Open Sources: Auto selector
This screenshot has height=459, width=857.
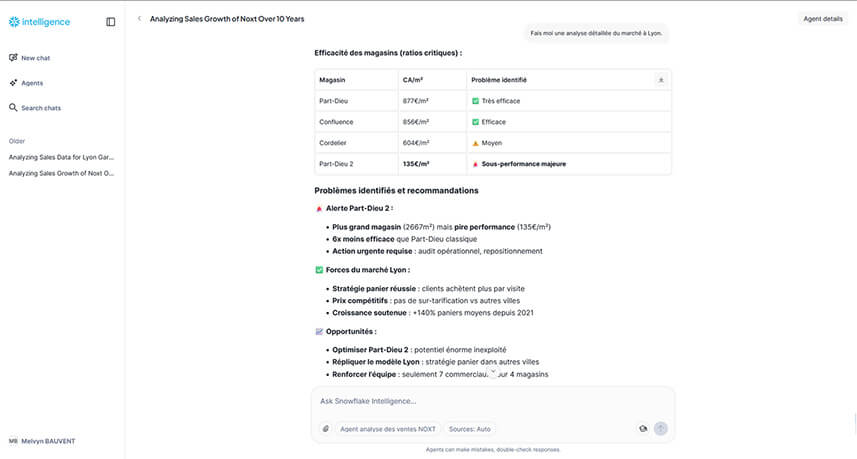469,428
